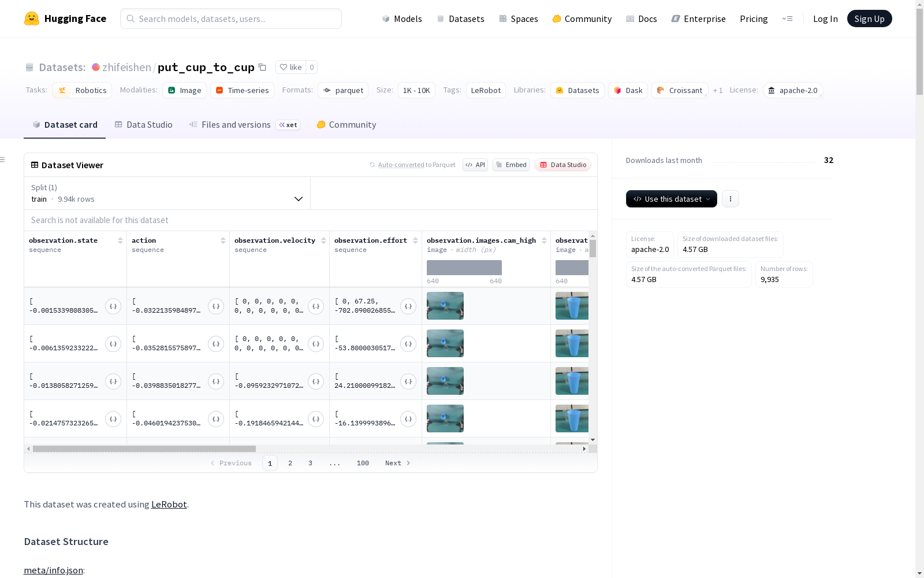924x578 pixels.
Task: Filter by the parquet format tag
Action: tap(343, 90)
